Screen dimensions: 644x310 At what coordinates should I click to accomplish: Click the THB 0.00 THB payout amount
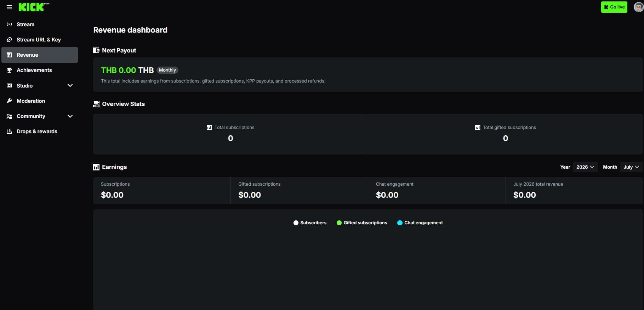pos(127,70)
